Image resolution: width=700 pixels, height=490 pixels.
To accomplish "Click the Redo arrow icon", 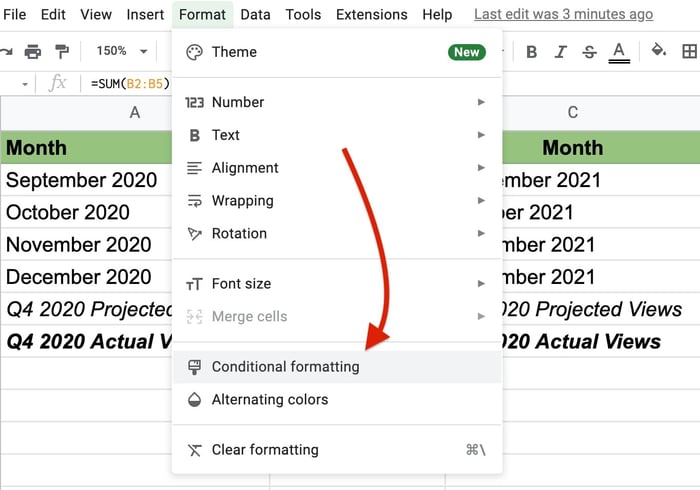I will (x=6, y=51).
